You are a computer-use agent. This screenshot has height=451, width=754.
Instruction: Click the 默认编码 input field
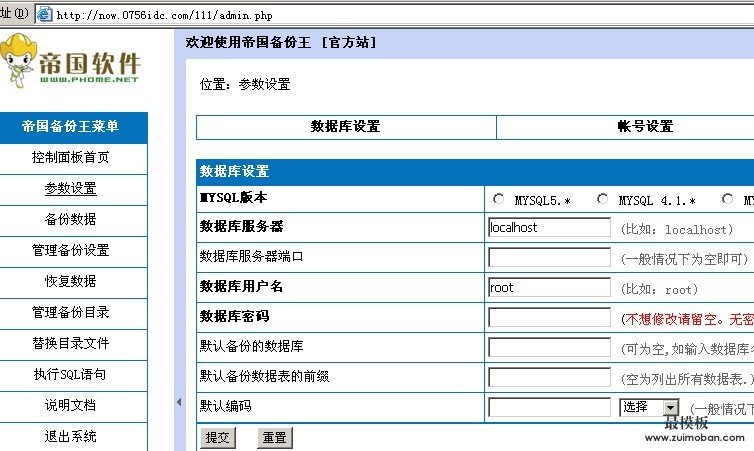coord(549,408)
